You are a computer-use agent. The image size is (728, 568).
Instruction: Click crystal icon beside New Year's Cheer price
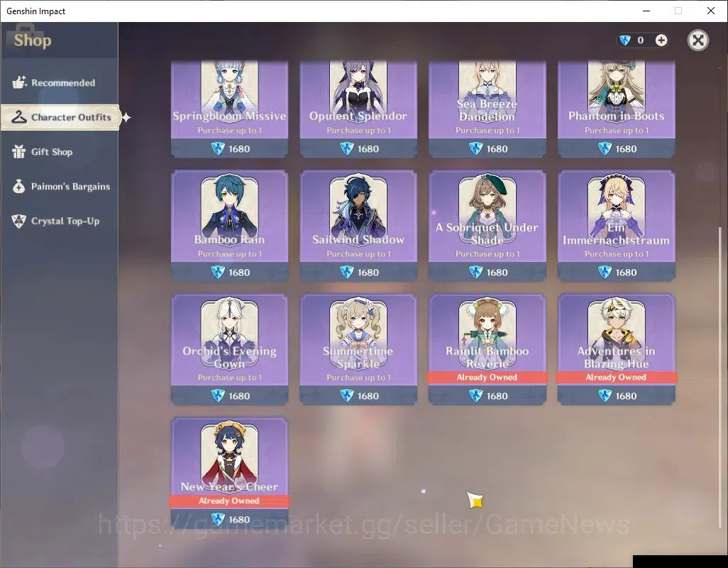click(218, 519)
